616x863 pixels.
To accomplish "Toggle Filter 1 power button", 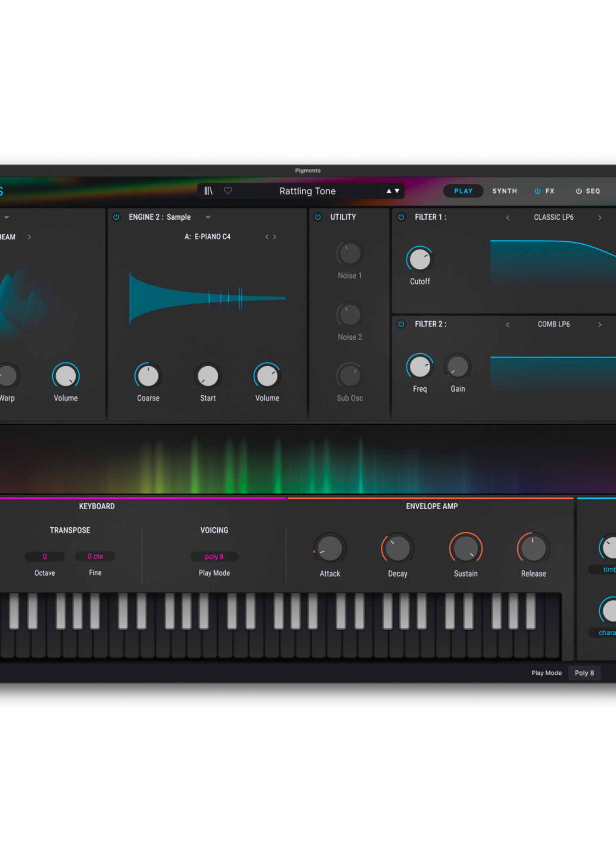I will pyautogui.click(x=401, y=217).
